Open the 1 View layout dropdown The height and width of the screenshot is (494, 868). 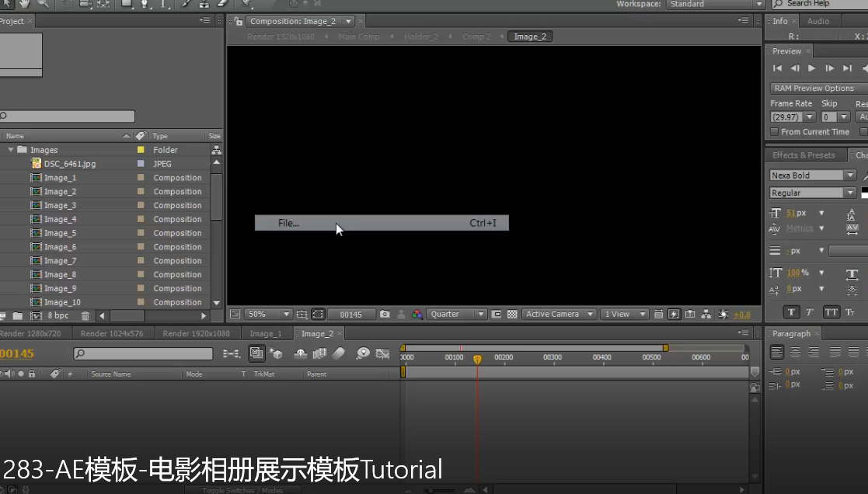[624, 315]
